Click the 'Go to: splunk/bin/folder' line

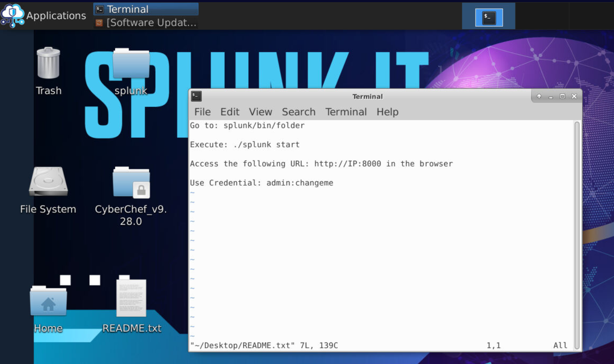click(x=247, y=125)
